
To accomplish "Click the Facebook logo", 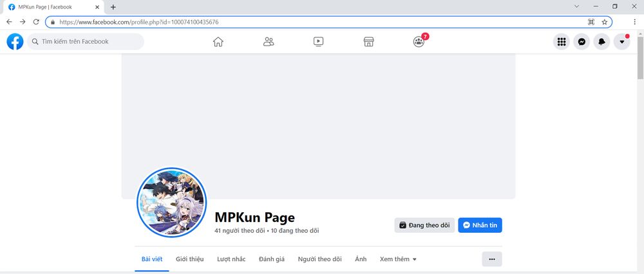I will pyautogui.click(x=15, y=42).
